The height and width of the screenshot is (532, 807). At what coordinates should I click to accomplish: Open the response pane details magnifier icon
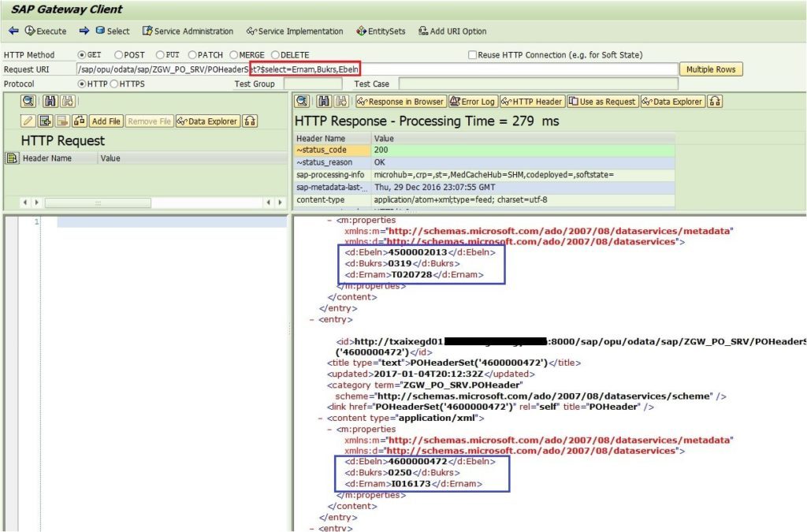(302, 102)
